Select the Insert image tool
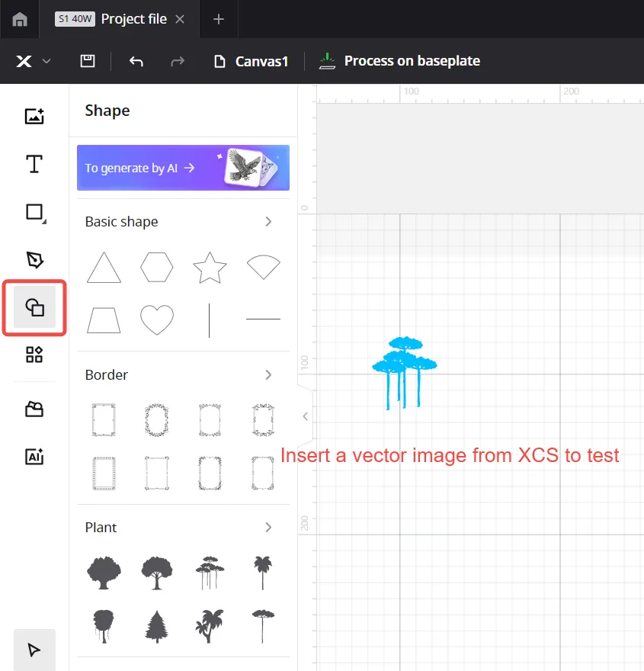The image size is (644, 671). (34, 116)
